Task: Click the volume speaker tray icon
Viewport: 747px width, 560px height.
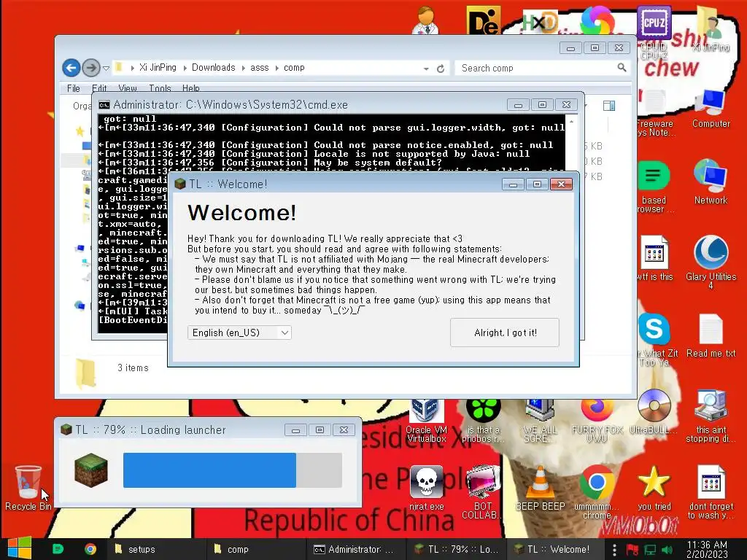Action: point(667,550)
